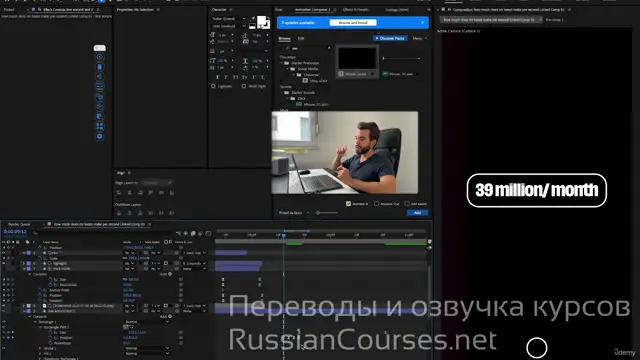Dismiss the updates available banner
Screen dimensions: 640x360
coord(422,22)
